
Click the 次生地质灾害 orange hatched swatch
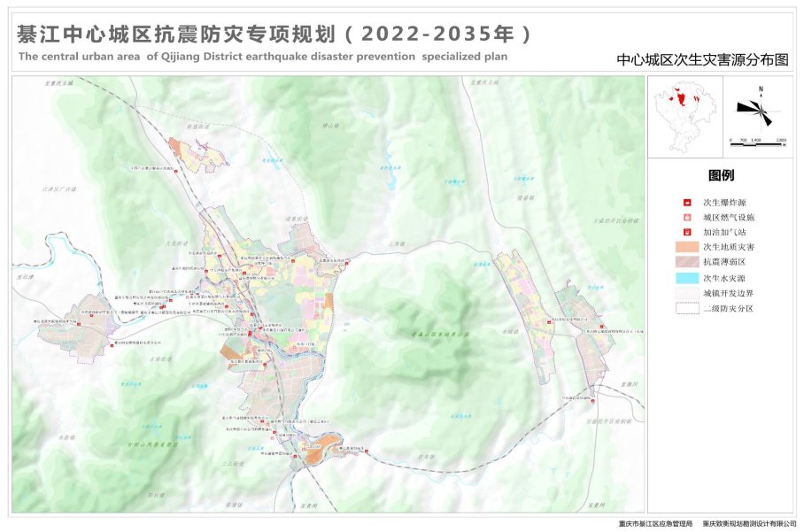click(x=686, y=246)
